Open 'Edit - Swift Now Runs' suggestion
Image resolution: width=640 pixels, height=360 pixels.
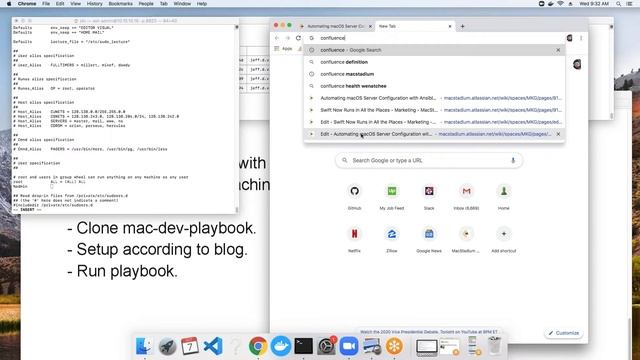pyautogui.click(x=434, y=122)
